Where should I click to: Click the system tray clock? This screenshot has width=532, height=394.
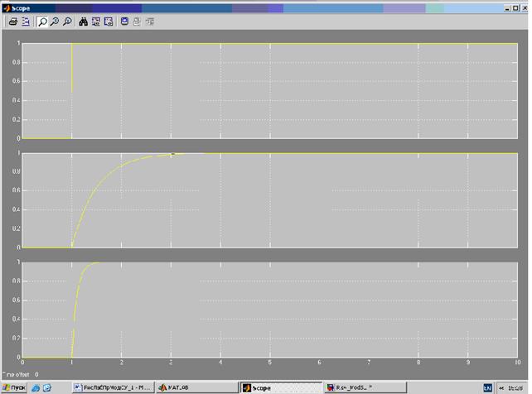click(517, 388)
